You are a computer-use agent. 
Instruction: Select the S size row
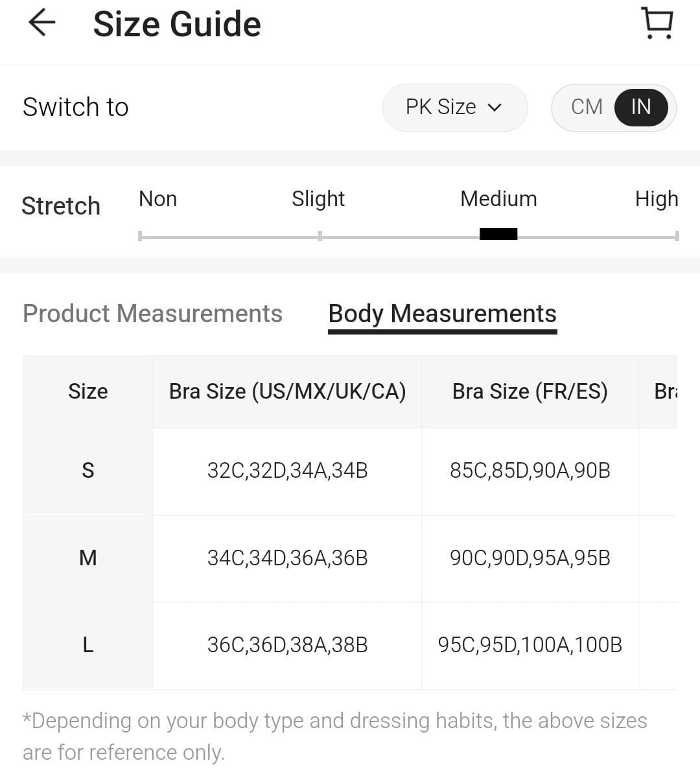click(88, 471)
